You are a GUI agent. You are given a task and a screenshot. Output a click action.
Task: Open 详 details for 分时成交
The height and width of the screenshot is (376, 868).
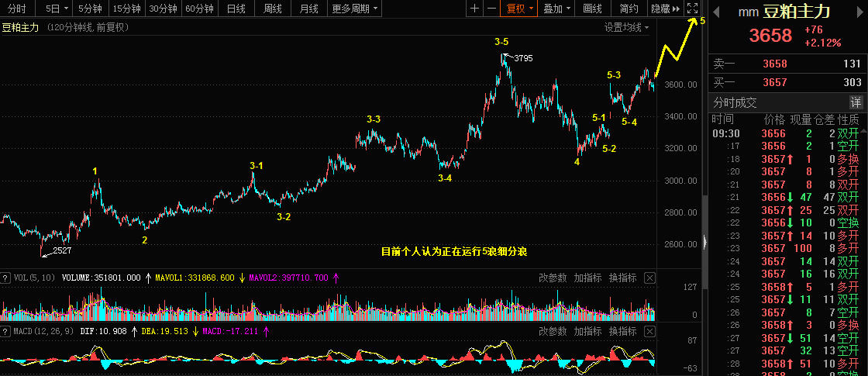[856, 102]
